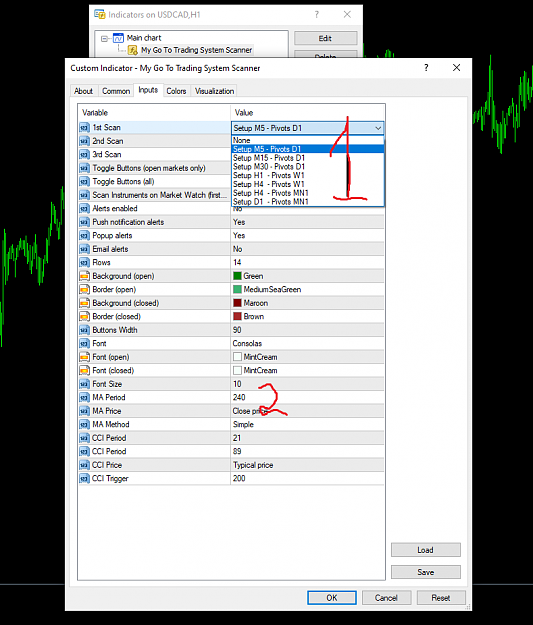The width and height of the screenshot is (533, 625).
Task: Click the Border (closed) color variable icon
Action: [84, 316]
